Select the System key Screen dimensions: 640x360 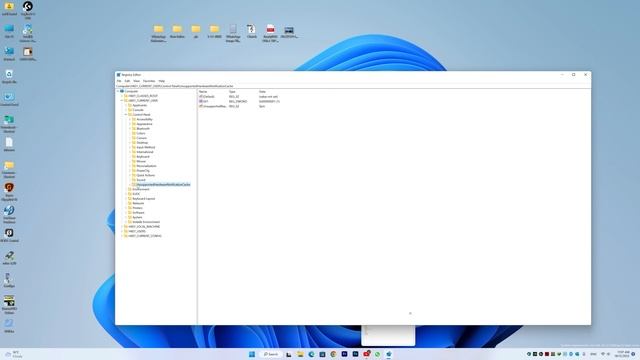point(137,217)
